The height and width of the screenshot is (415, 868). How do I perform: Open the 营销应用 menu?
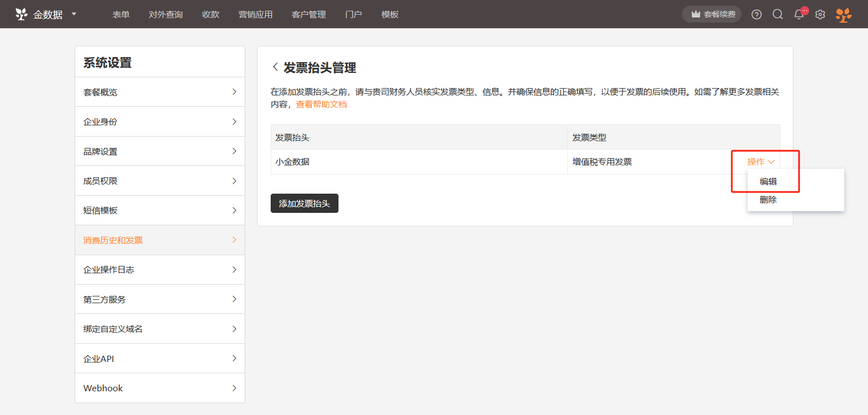coord(255,14)
